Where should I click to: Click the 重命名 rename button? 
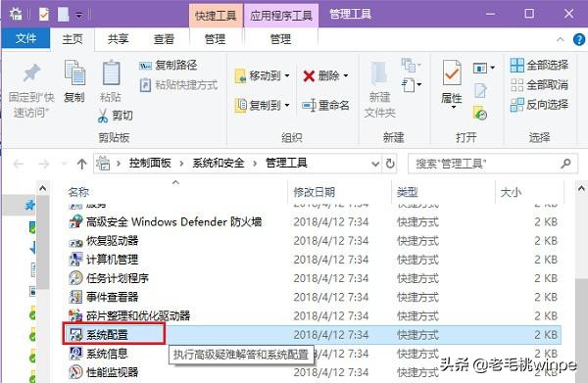(325, 106)
